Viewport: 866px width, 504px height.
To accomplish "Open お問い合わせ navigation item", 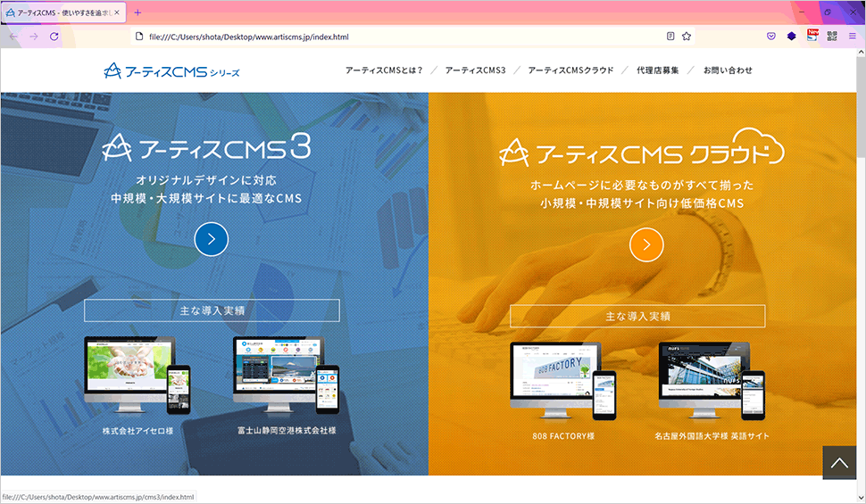I will [728, 70].
